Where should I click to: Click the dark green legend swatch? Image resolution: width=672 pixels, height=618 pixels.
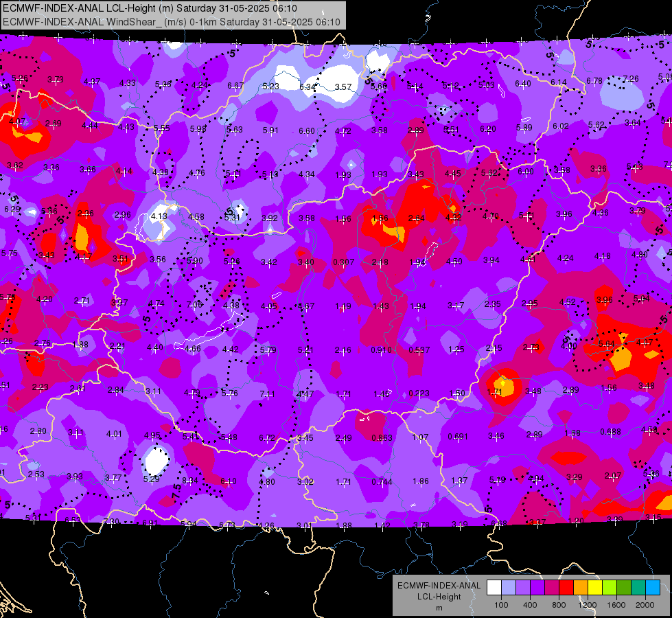pyautogui.click(x=624, y=588)
